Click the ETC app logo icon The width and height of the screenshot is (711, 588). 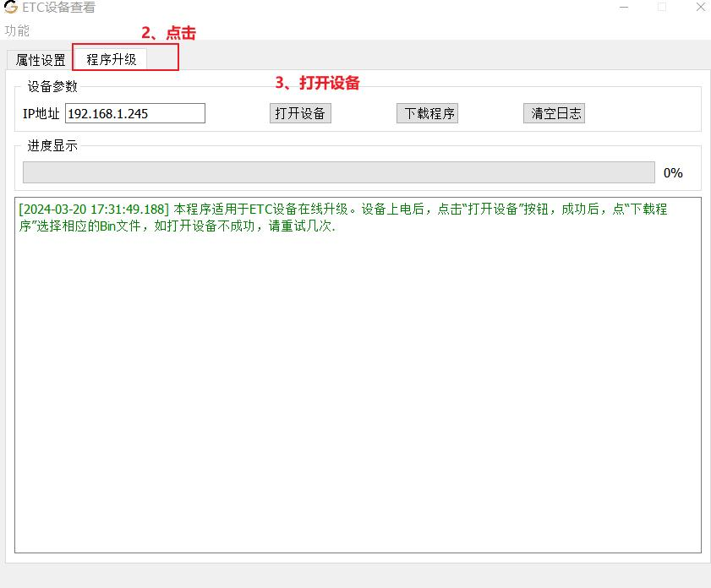coord(10,7)
